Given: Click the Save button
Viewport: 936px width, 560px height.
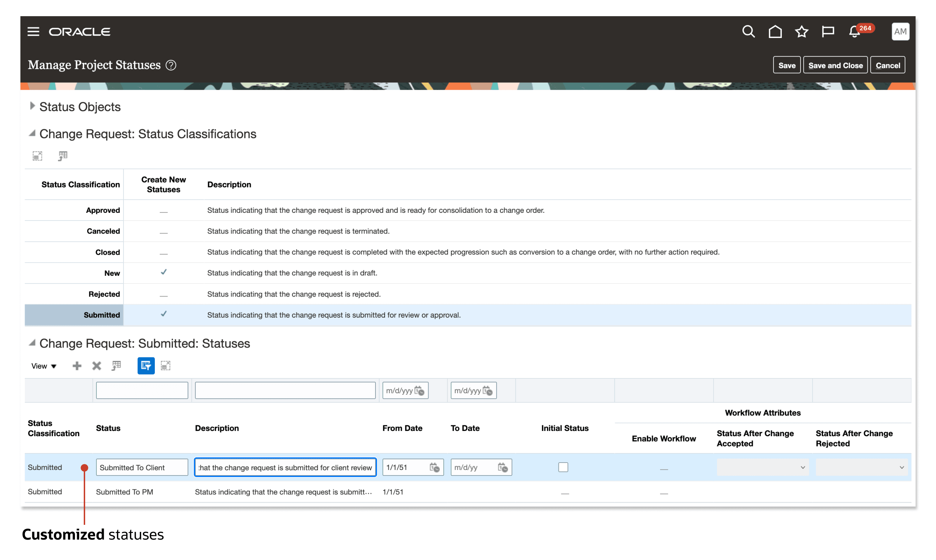Looking at the screenshot, I should tap(786, 65).
